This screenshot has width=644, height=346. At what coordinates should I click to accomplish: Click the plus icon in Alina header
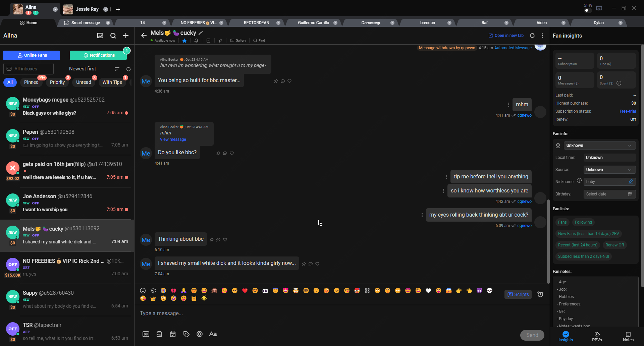[126, 36]
